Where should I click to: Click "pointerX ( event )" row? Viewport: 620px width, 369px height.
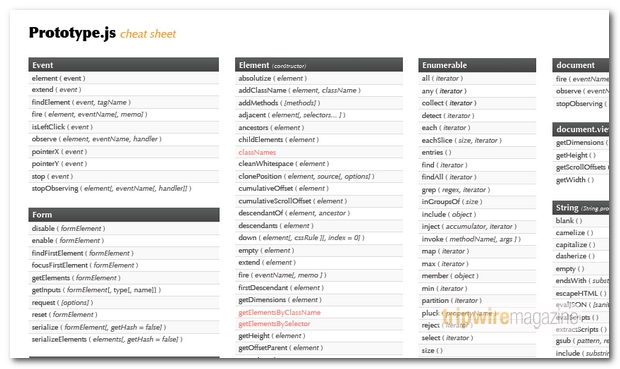pyautogui.click(x=124, y=151)
